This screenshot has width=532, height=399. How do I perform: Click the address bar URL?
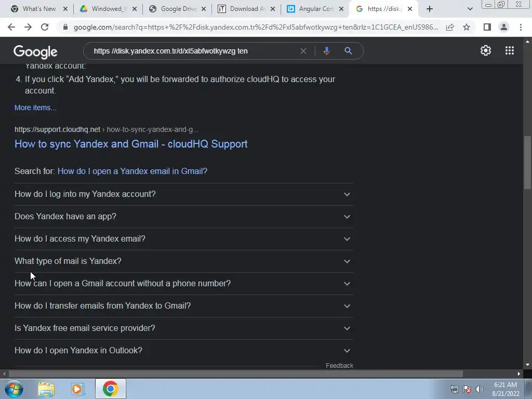pyautogui.click(x=256, y=27)
